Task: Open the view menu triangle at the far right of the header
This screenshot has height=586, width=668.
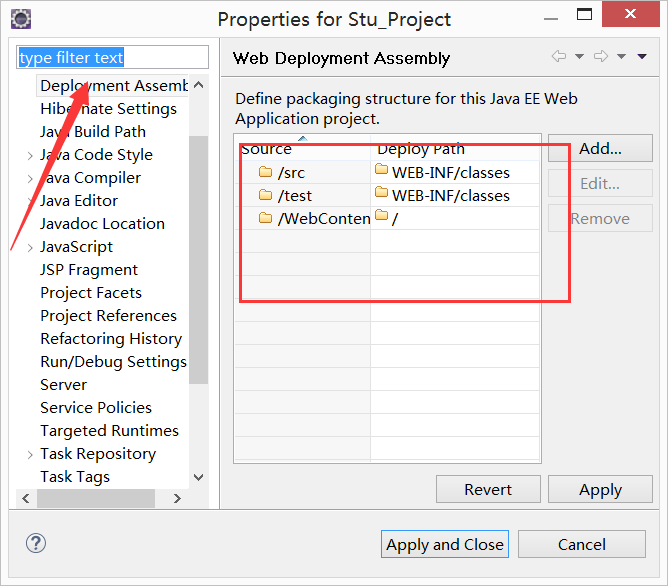Action: tap(642, 56)
